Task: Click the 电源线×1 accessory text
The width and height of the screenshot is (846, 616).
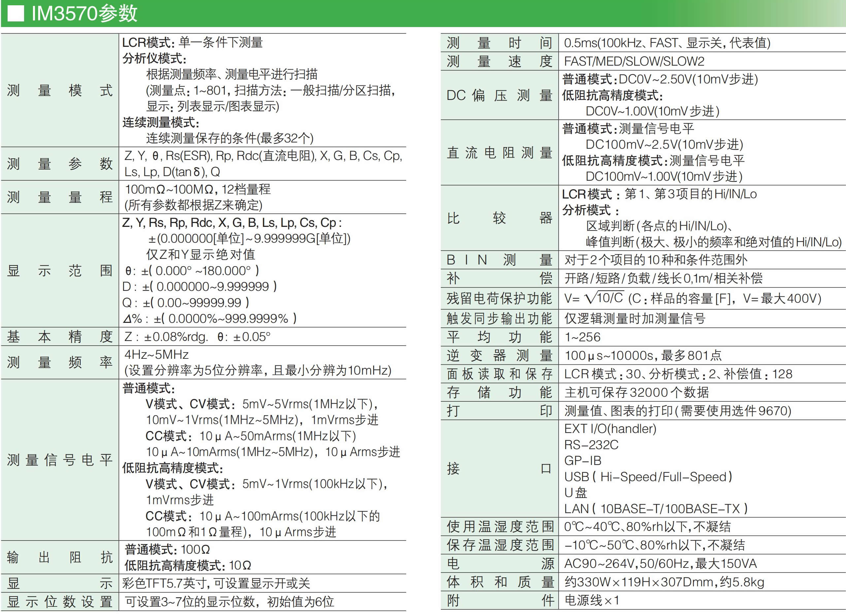Action: 592,601
